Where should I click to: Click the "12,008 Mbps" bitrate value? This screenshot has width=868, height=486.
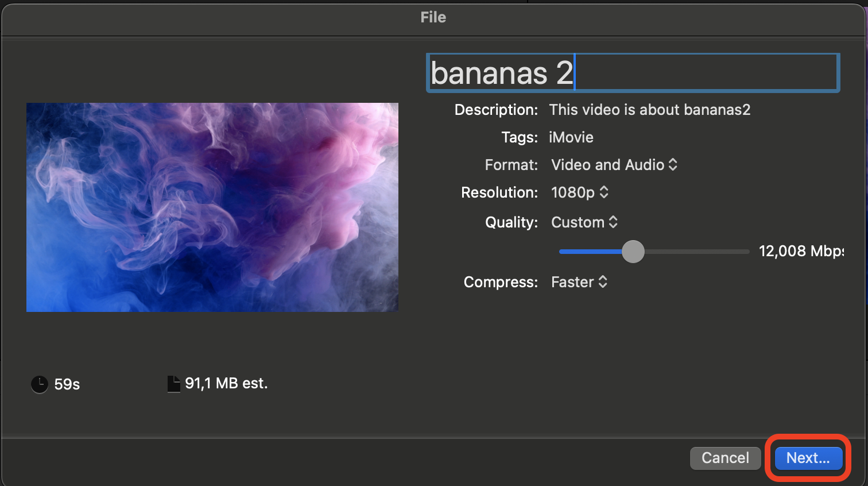pos(801,251)
